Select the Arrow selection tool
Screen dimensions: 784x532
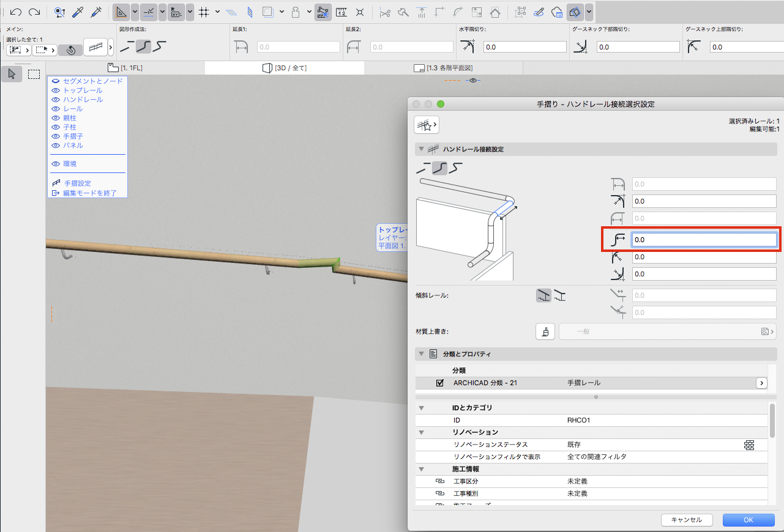11,74
